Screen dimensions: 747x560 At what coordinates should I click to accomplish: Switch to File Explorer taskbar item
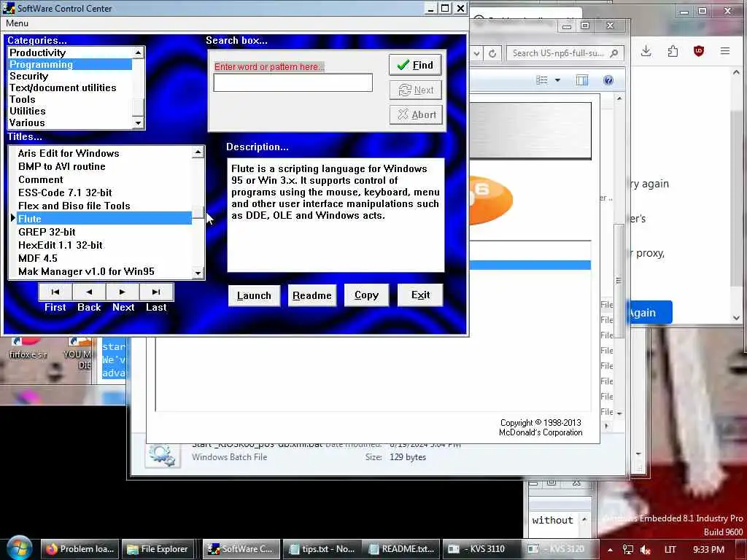[x=158, y=549]
